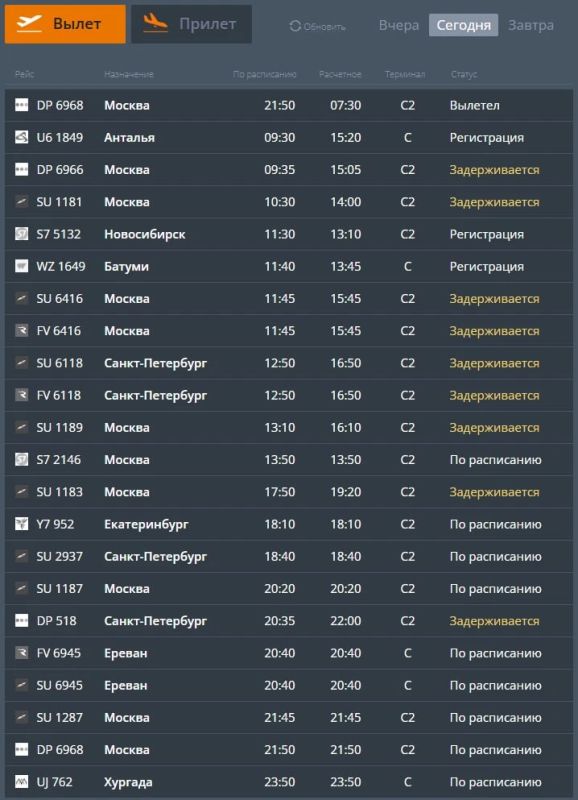Click the S7 logo beside flight S7 5132
This screenshot has width=578, height=800.
pos(21,234)
